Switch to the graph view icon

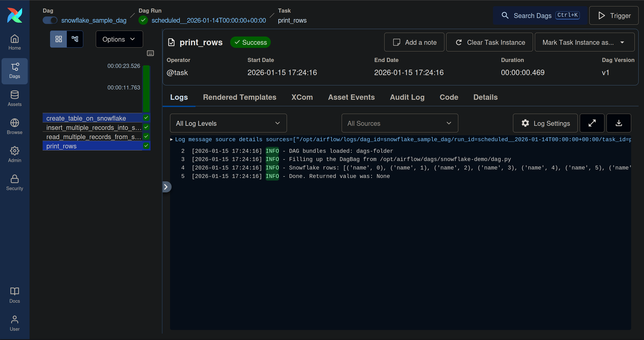click(x=75, y=39)
